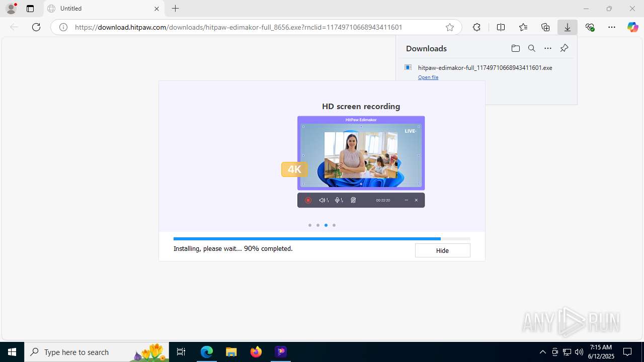Hide the installer window
Screen dimensions: 644x362
pos(442,250)
